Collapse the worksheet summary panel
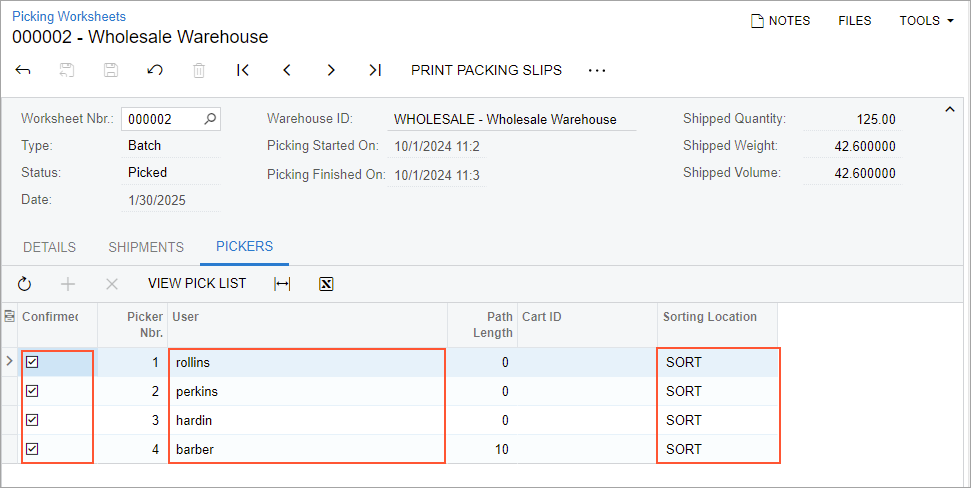 pyautogui.click(x=948, y=108)
